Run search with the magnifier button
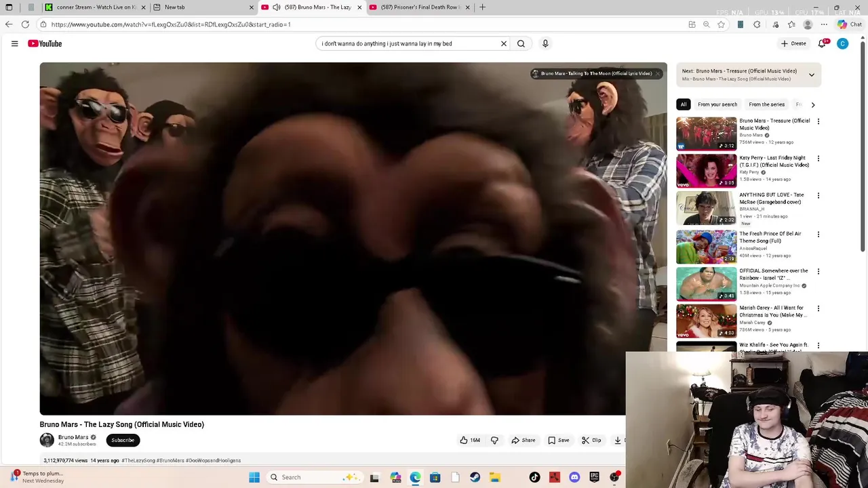Image resolution: width=868 pixels, height=488 pixels. point(521,43)
